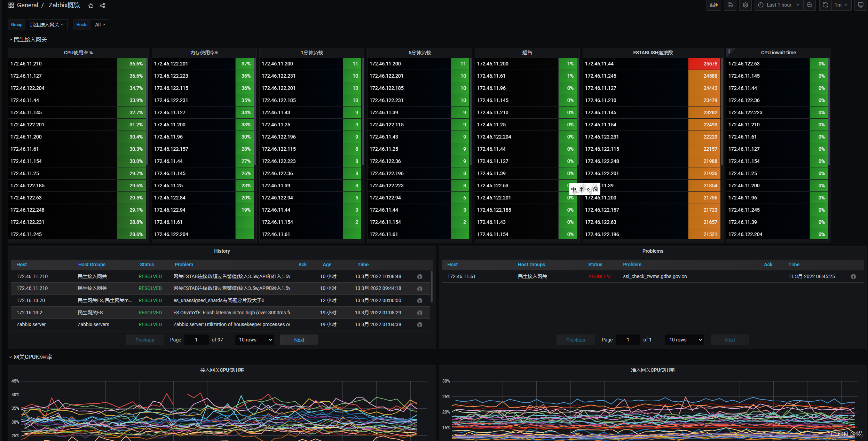
Task: Click orange 24588 value for 172.46.11.245
Action: (704, 76)
